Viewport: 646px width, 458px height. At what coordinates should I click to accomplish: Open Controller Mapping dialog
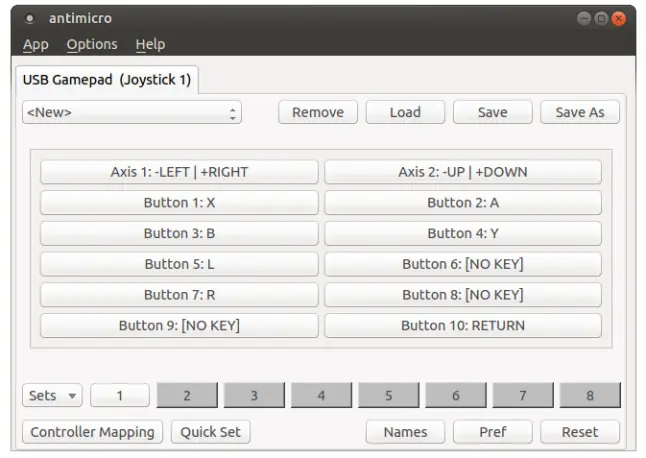(x=92, y=432)
